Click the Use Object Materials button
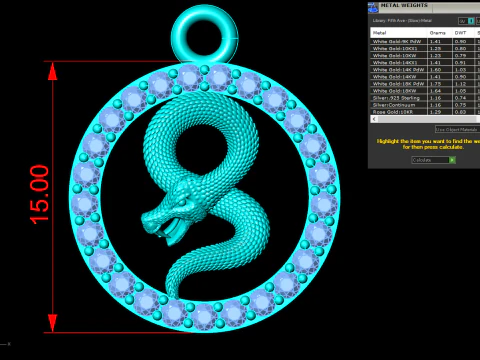Viewport: 480px width, 360px height. pos(457,129)
